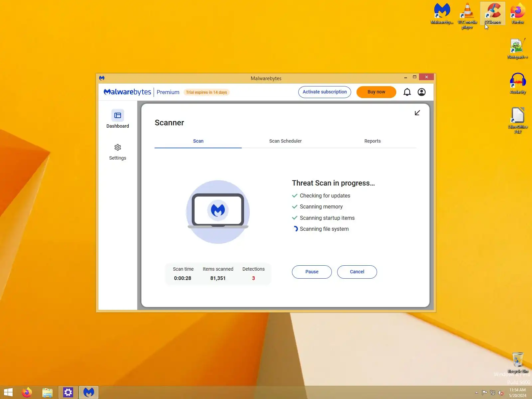Open Firefox from the taskbar
532x399 pixels.
pyautogui.click(x=27, y=392)
